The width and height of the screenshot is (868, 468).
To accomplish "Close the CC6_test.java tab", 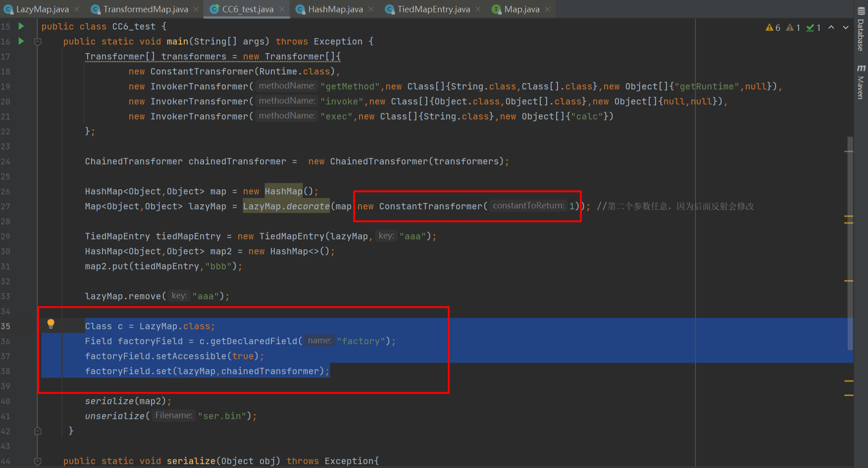I will (x=282, y=9).
